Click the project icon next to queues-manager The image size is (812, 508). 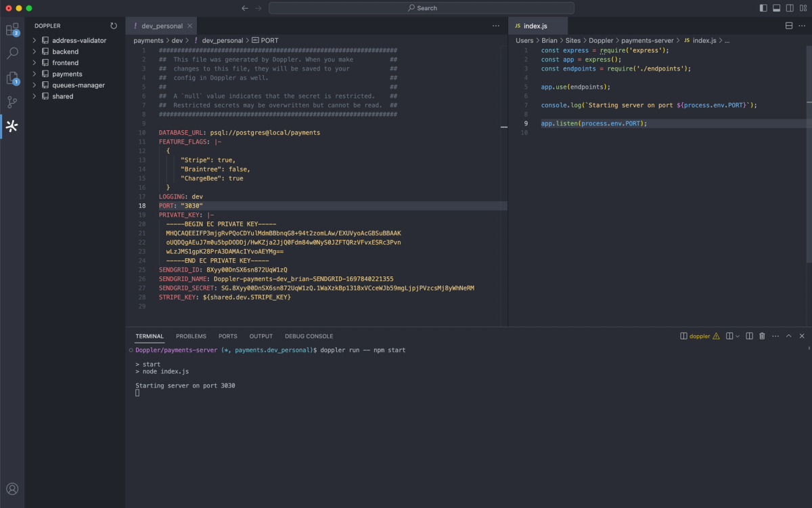[x=45, y=85]
